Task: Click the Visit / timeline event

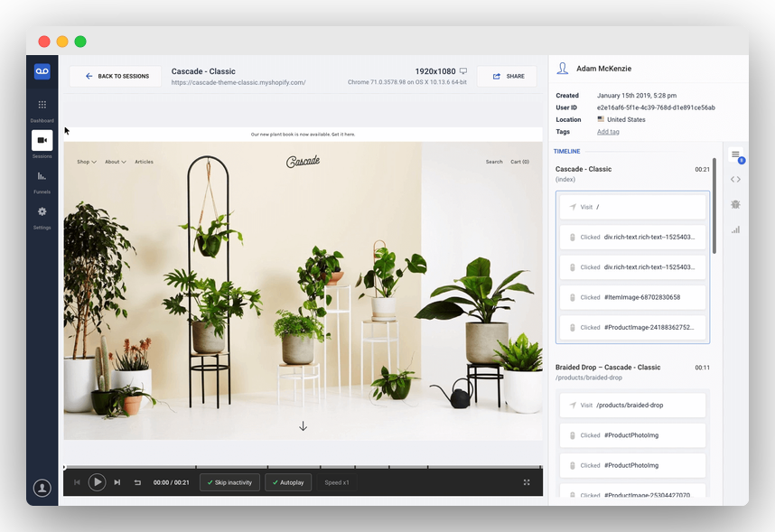Action: pos(632,207)
